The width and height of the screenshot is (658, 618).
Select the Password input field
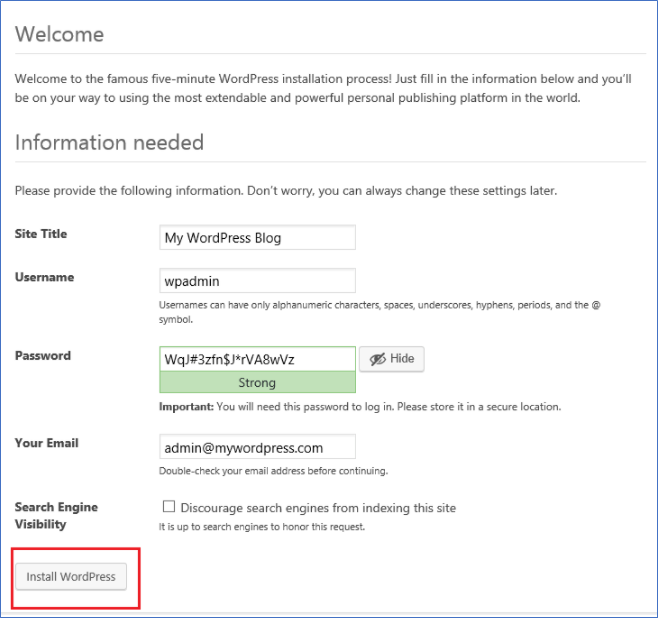(257, 359)
